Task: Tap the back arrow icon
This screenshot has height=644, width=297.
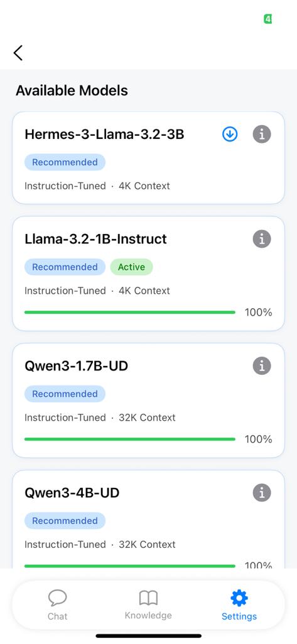Action: tap(18, 53)
